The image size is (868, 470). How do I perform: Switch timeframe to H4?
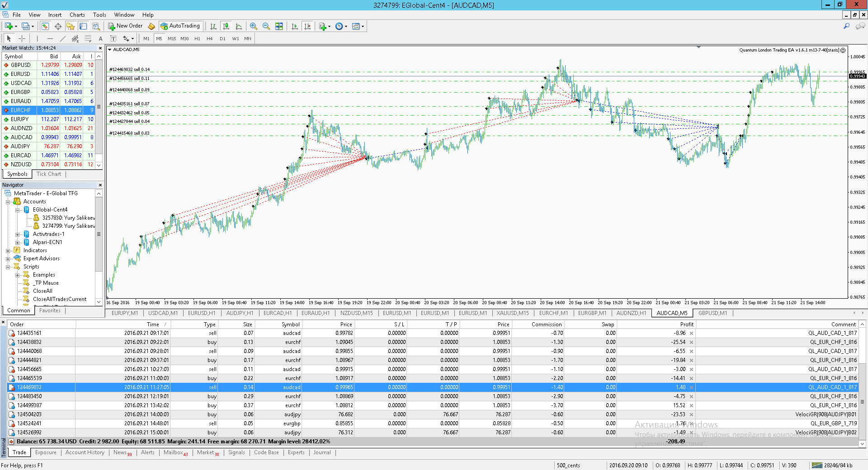[210, 38]
